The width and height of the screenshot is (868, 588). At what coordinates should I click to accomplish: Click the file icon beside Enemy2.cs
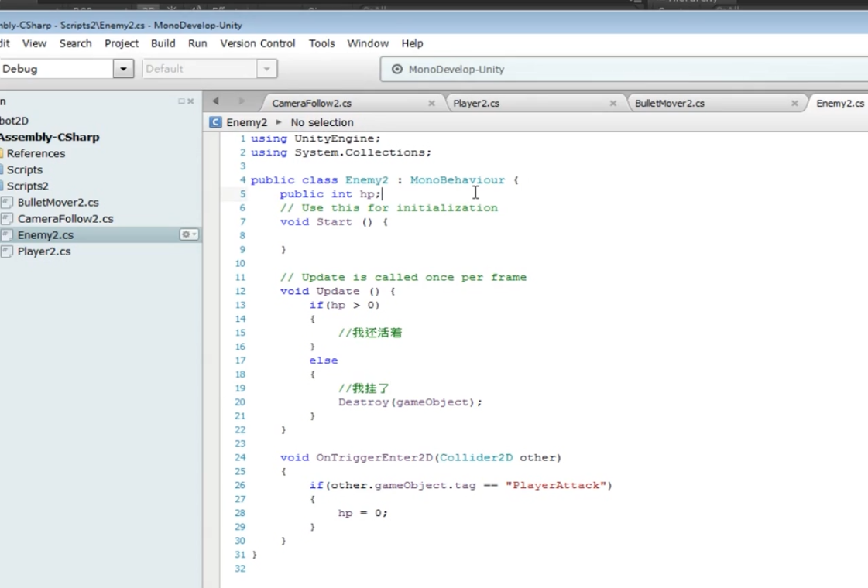tap(7, 235)
